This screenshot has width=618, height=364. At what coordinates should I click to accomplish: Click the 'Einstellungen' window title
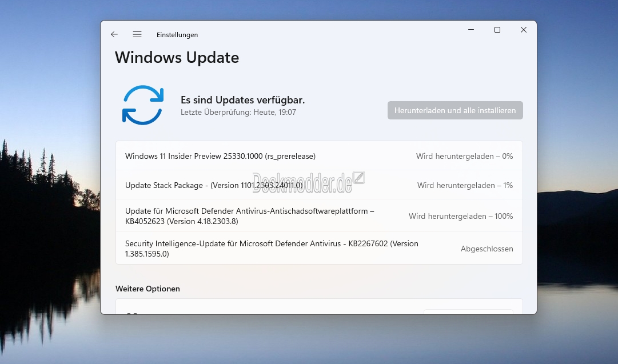(177, 35)
